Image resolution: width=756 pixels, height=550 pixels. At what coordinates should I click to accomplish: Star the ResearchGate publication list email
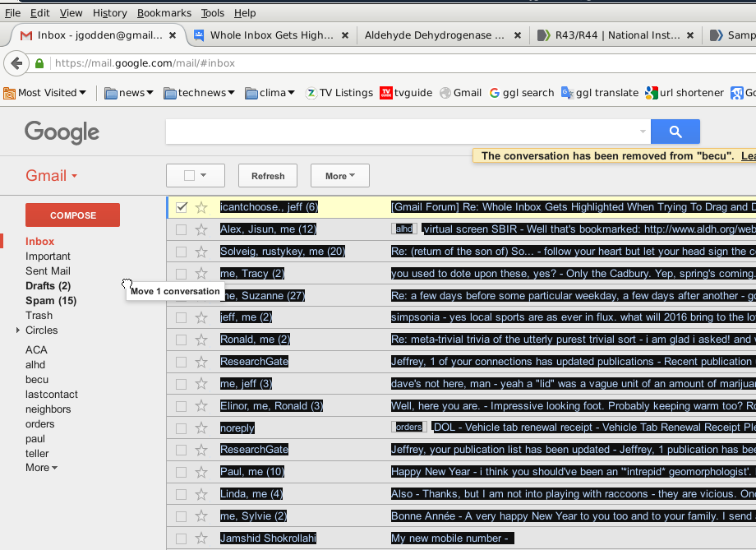(201, 450)
